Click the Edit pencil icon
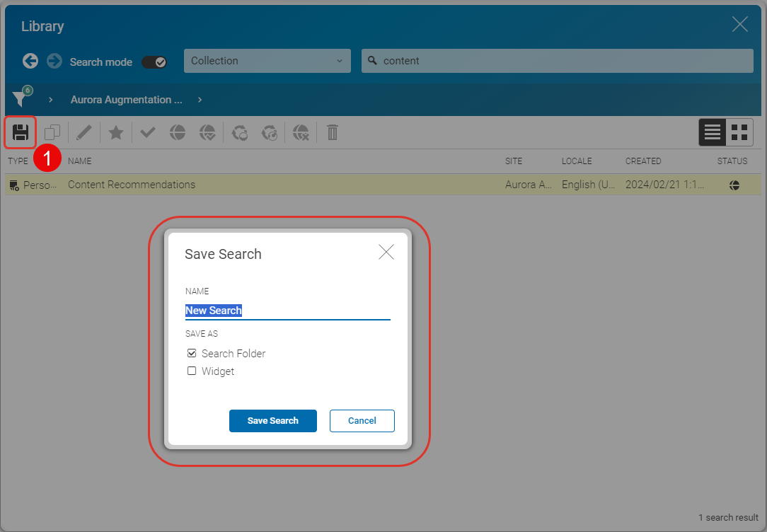Image resolution: width=767 pixels, height=532 pixels. [x=85, y=132]
